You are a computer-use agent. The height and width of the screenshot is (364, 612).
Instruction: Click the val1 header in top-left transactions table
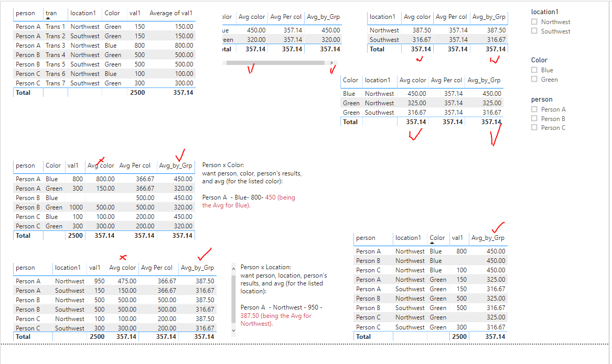point(135,13)
